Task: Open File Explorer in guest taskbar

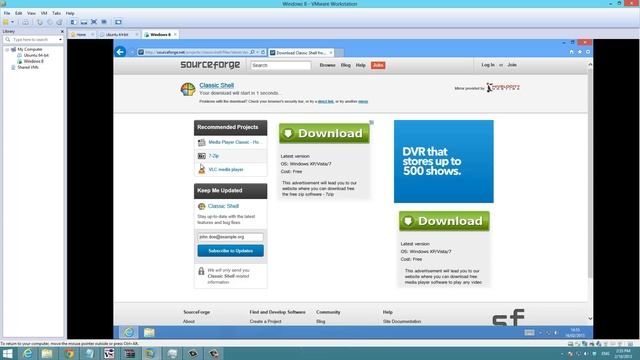Action: click(x=149, y=332)
